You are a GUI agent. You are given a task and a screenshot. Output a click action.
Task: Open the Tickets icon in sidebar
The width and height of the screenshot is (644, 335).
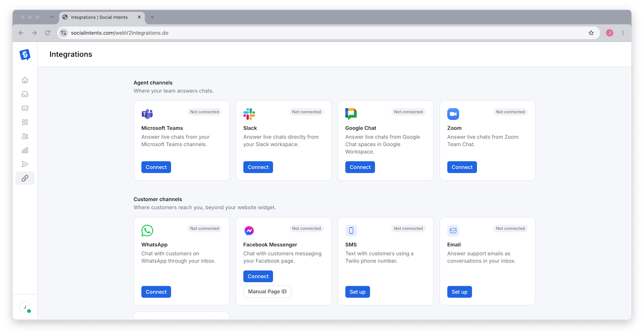[25, 108]
